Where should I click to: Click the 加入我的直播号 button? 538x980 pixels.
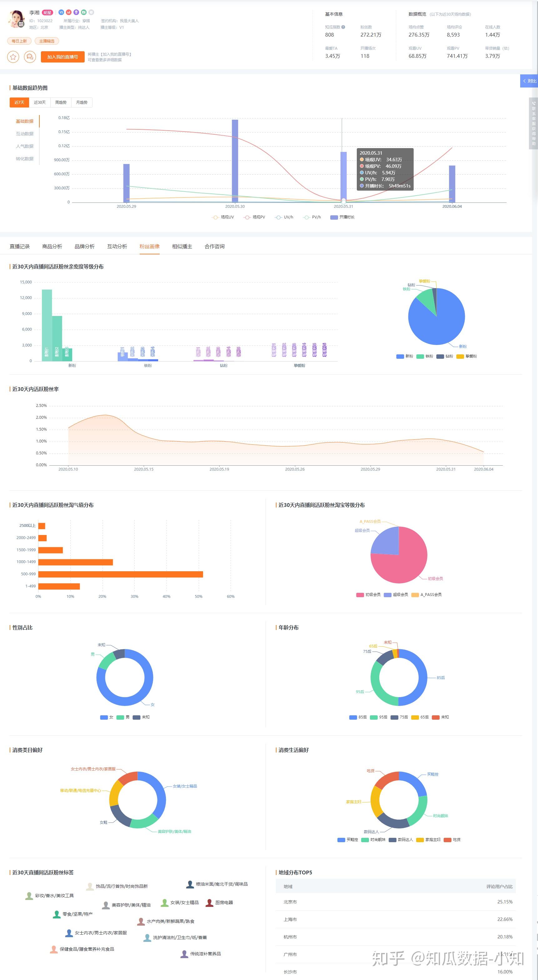point(62,57)
